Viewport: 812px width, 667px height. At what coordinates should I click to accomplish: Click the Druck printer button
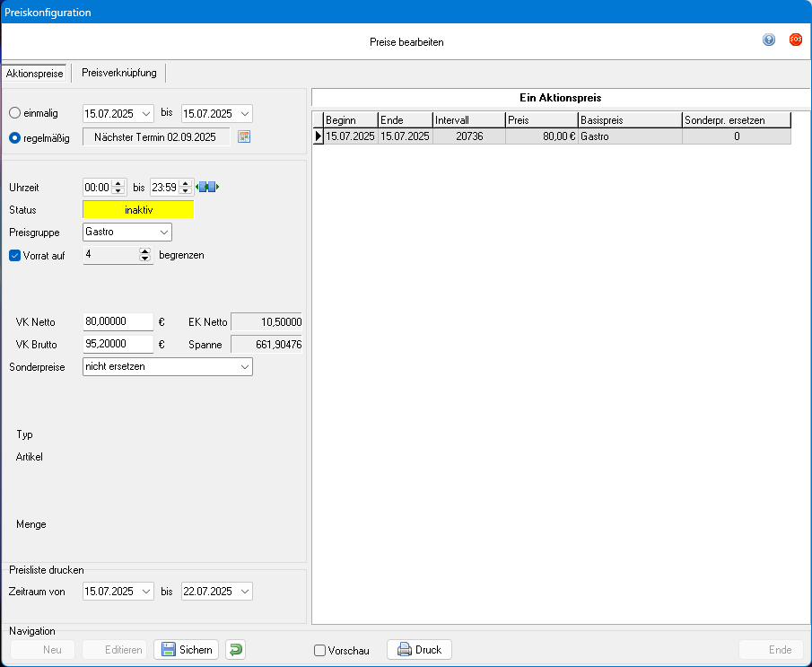tap(419, 650)
